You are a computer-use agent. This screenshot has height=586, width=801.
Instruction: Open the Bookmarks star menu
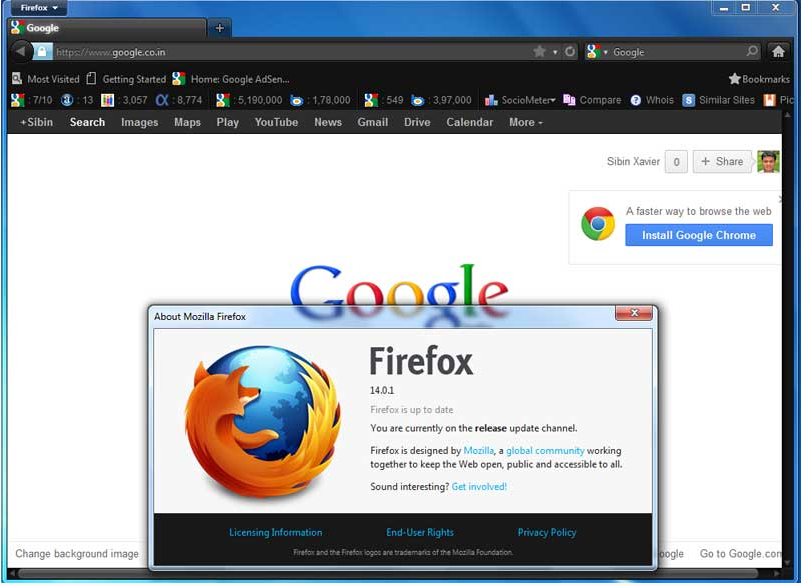pyautogui.click(x=759, y=79)
